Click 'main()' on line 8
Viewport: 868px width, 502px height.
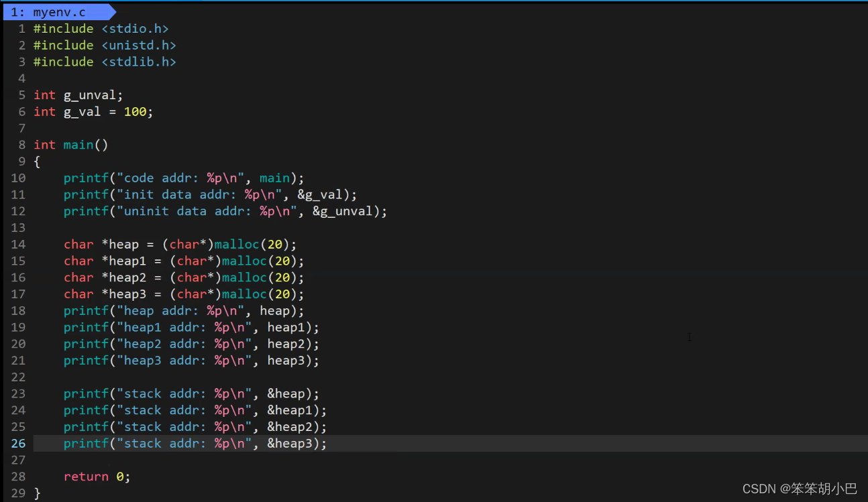[x=86, y=145]
